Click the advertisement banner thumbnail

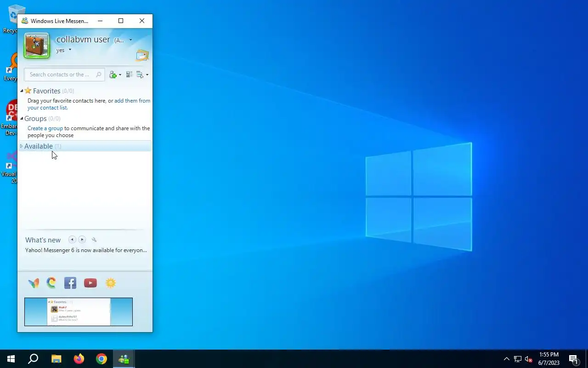point(79,312)
